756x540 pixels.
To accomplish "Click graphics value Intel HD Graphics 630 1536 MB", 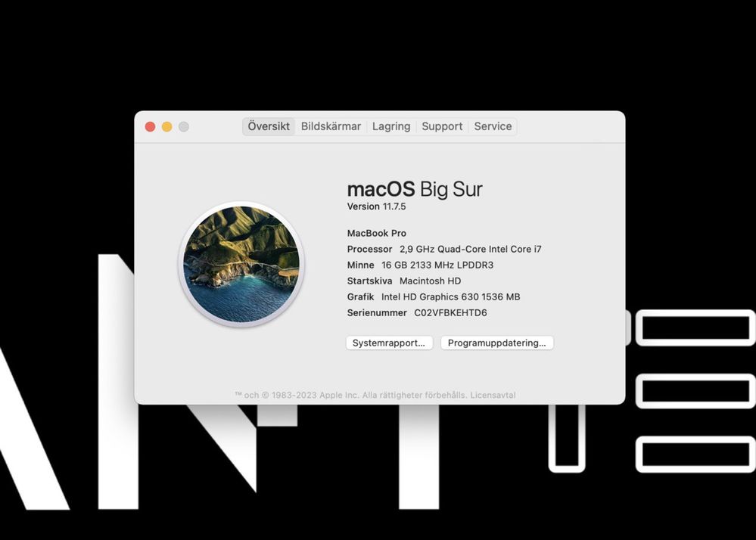I will point(450,297).
